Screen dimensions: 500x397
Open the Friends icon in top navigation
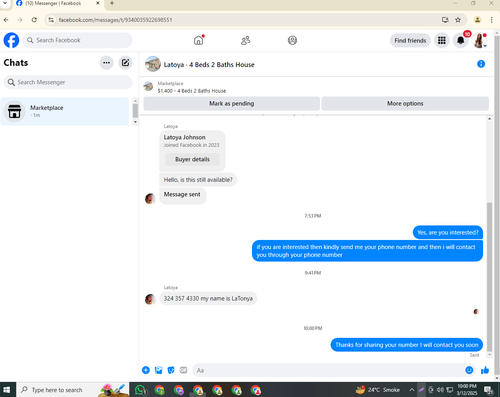pyautogui.click(x=246, y=40)
